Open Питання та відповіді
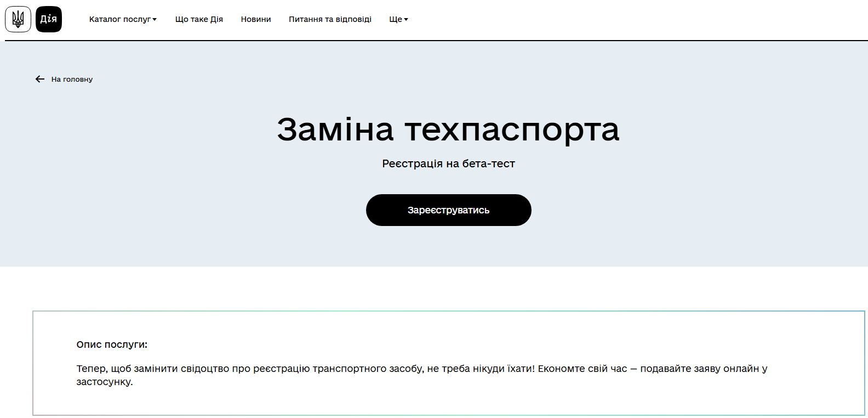The width and height of the screenshot is (868, 418). point(330,19)
